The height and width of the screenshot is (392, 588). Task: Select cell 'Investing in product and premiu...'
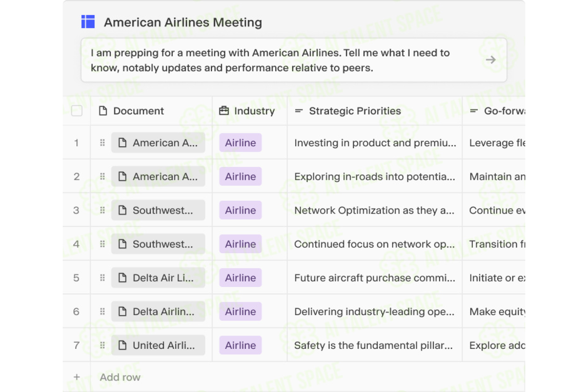pyautogui.click(x=375, y=143)
